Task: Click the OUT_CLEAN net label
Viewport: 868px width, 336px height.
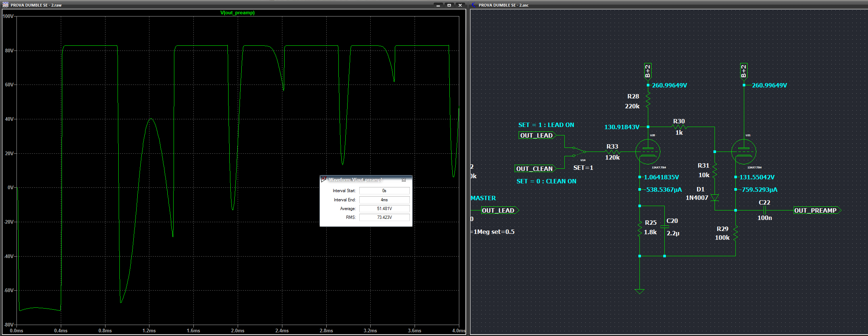Action: (x=534, y=169)
